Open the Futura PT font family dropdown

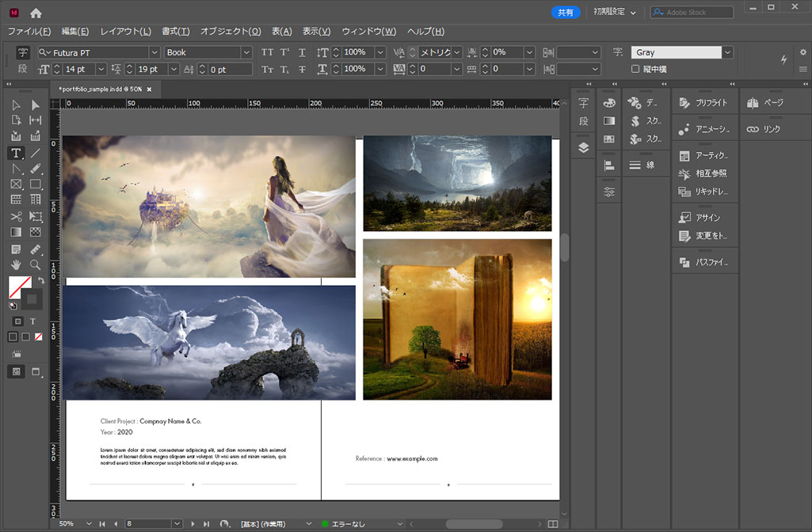coord(154,52)
